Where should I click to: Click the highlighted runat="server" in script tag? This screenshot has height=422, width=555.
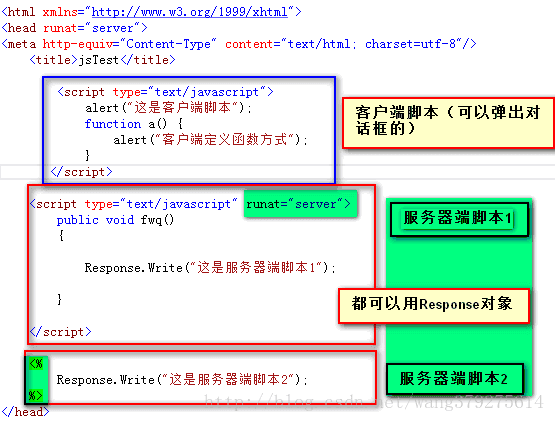[298, 204]
